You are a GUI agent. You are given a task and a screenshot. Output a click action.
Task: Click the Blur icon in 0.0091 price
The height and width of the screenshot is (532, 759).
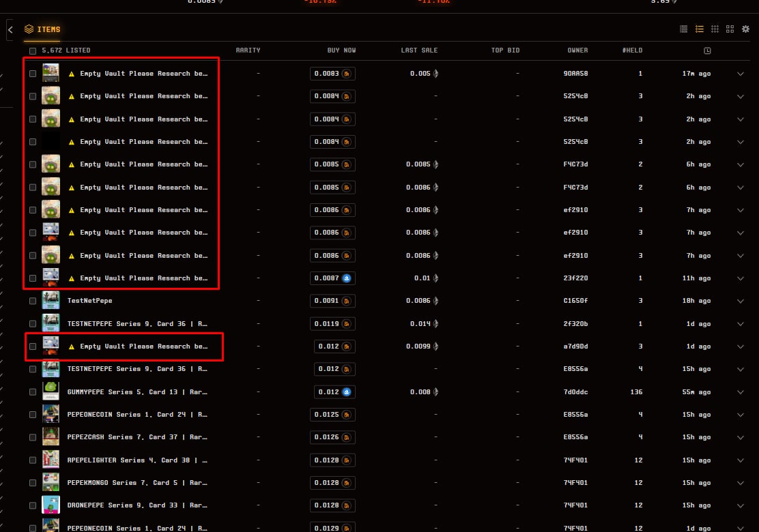(347, 301)
